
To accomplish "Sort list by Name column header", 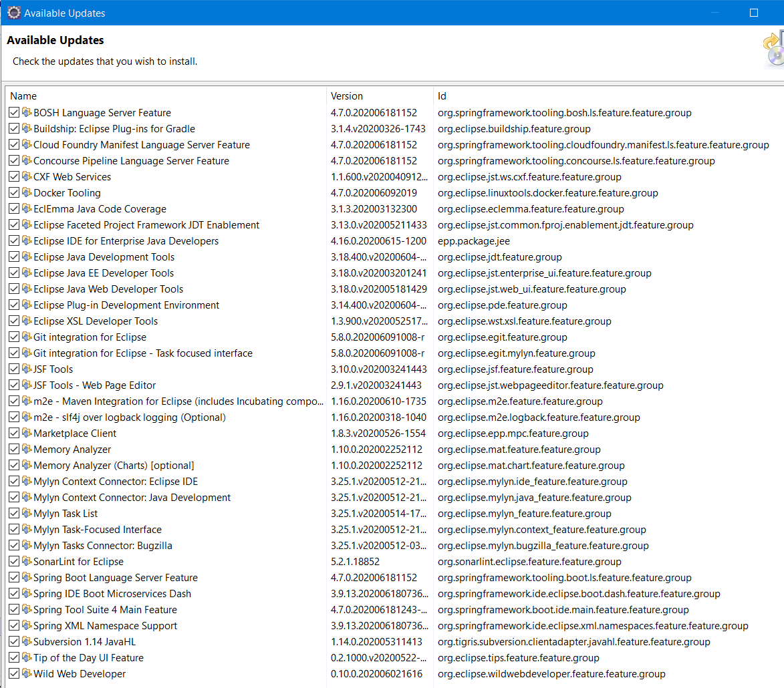I will click(166, 96).
